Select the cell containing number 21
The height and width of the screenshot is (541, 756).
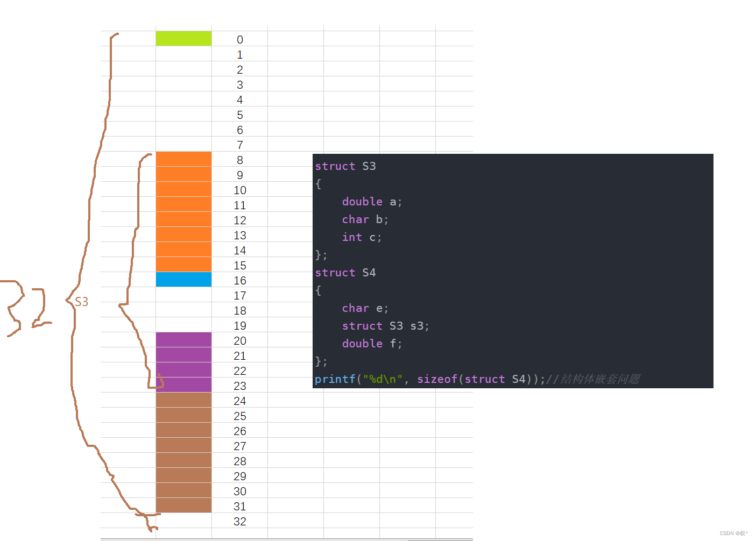pos(239,355)
